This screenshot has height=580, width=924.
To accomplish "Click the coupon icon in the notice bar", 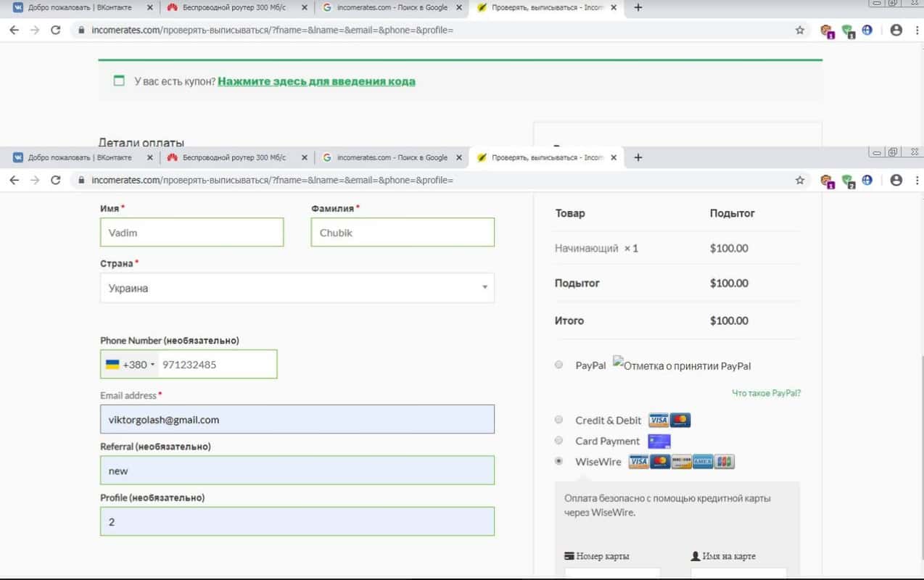I will (120, 81).
